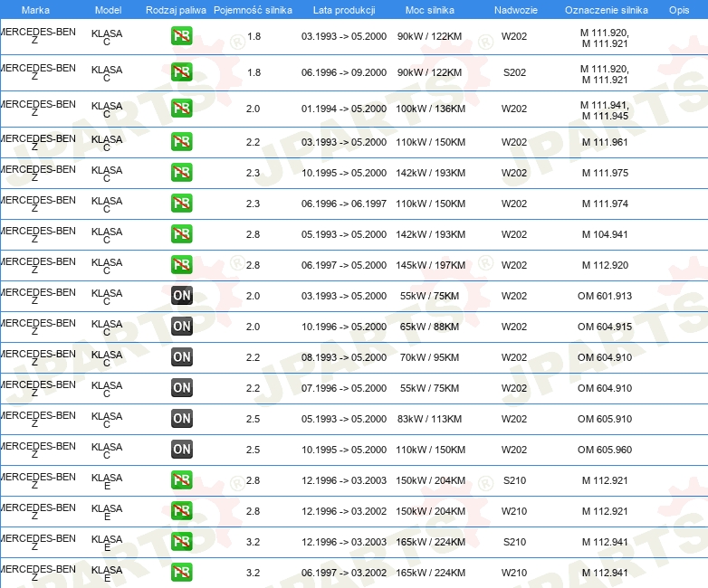
Task: Click the PB fuel icon in the M 111.961 row
Action: coord(182,142)
